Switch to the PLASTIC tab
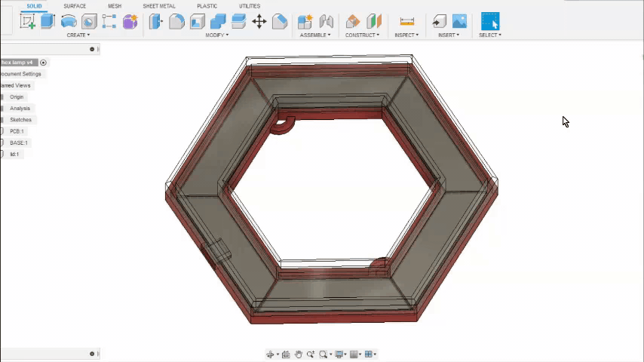This screenshot has width=644, height=362. pos(207,6)
